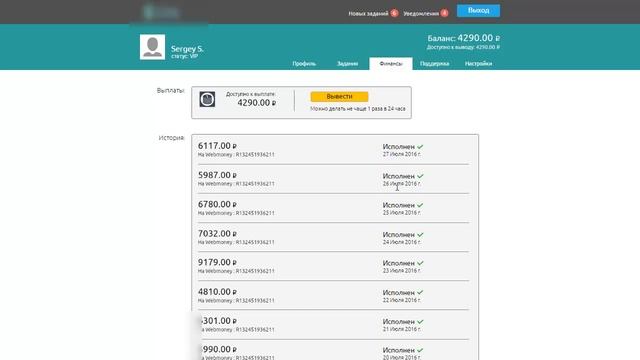Click the Доступно к выводу text in header

click(x=463, y=47)
